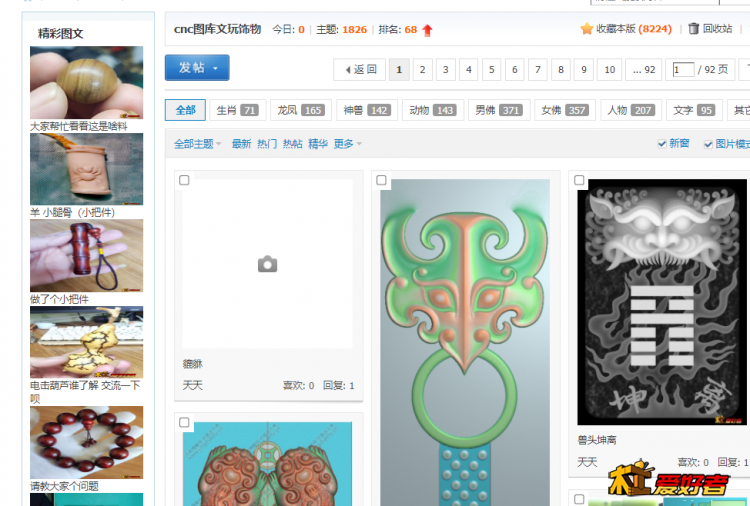
Task: Click the current page 1 button
Action: pos(399,70)
